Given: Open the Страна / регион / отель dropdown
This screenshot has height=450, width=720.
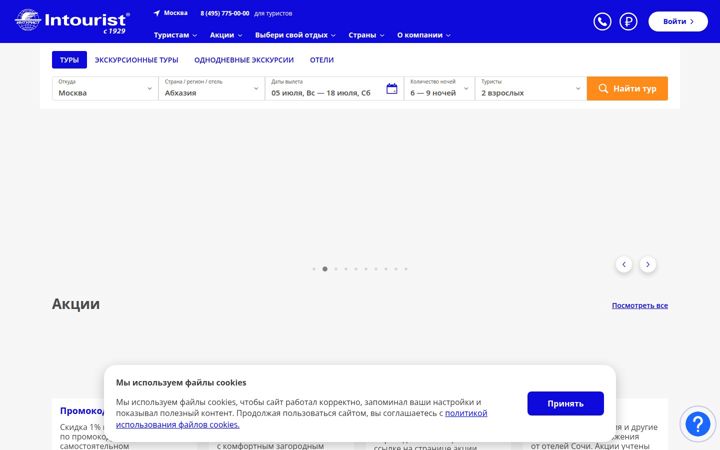Looking at the screenshot, I should pos(212,89).
